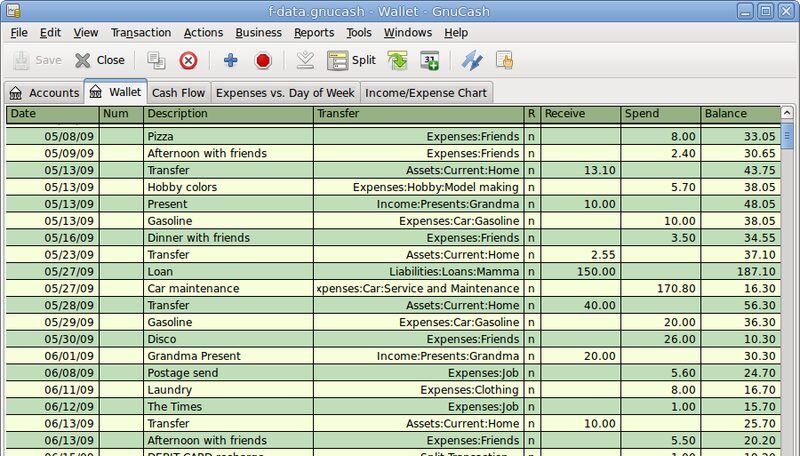
Task: Open the Tools menu
Action: (x=359, y=33)
